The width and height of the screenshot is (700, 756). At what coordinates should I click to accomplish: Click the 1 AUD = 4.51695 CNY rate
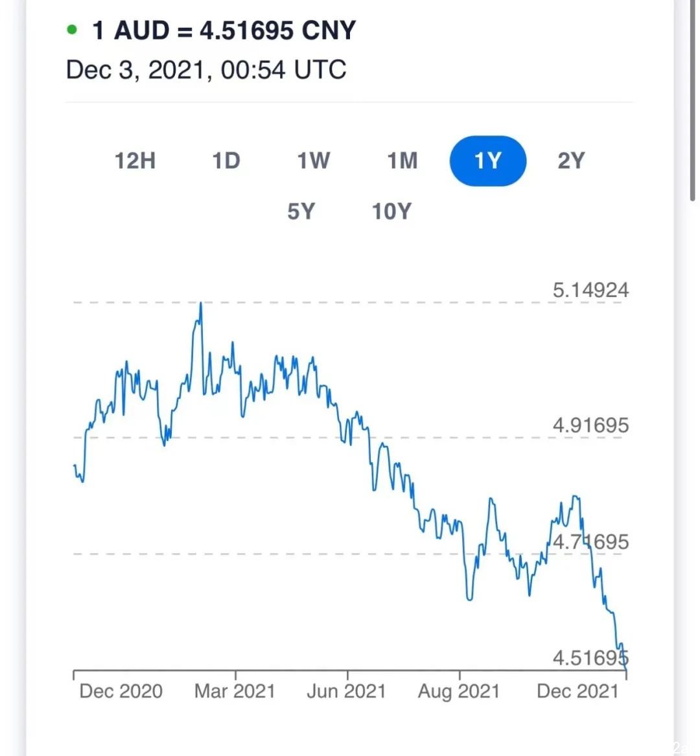click(x=224, y=30)
